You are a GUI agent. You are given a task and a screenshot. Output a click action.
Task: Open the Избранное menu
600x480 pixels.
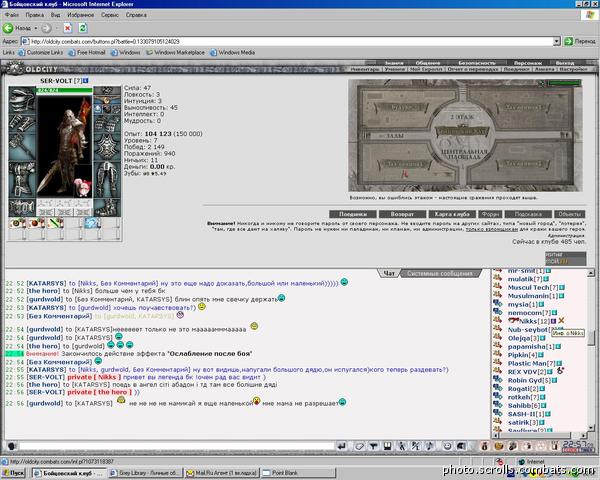pos(80,15)
